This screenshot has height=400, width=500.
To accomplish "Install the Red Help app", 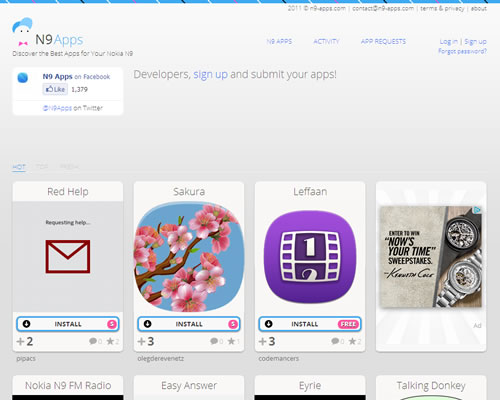I will 68,324.
